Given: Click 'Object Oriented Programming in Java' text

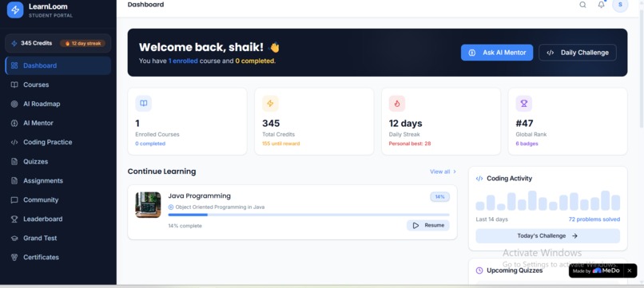Looking at the screenshot, I should (x=220, y=207).
